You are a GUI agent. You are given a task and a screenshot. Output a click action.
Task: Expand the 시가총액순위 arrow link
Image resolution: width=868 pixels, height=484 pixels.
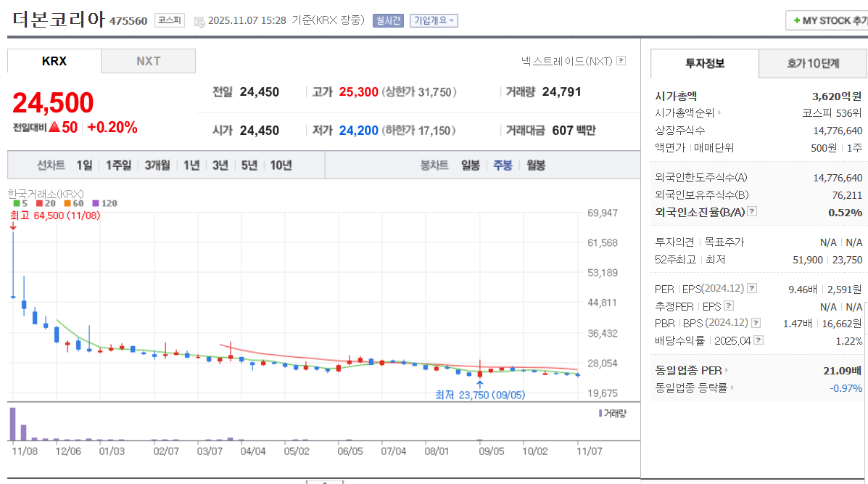pyautogui.click(x=719, y=112)
